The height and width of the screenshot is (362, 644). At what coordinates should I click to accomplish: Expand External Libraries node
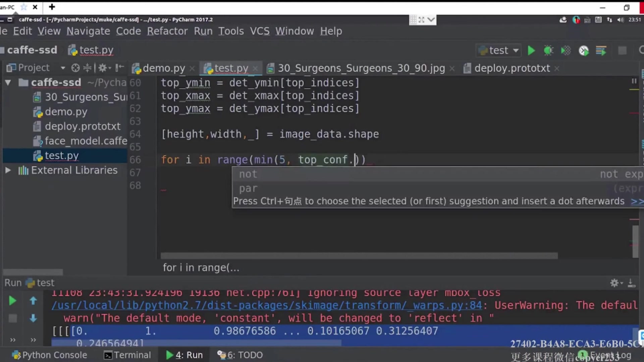(8, 170)
